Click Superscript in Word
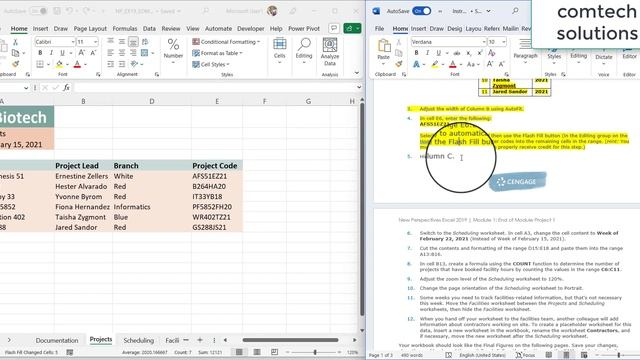Screen dimensions: 640x360 pyautogui.click(x=480, y=53)
